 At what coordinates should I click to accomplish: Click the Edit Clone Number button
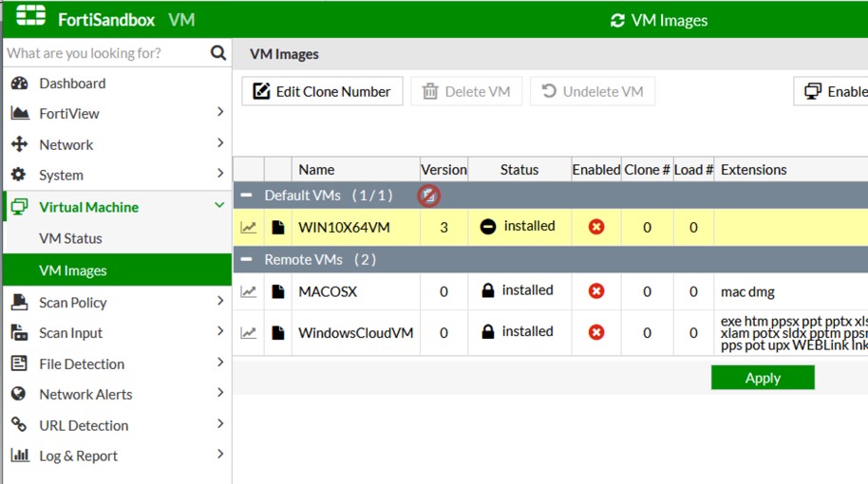point(322,91)
